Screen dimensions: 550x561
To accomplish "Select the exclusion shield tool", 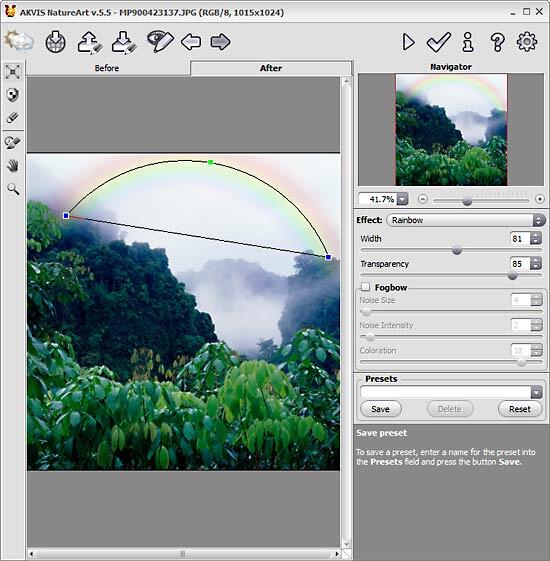I will pyautogui.click(x=13, y=95).
